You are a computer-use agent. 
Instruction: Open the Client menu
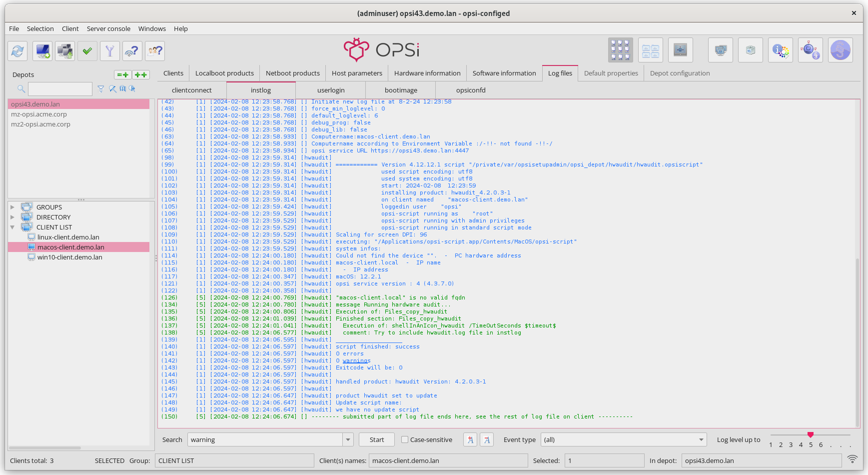tap(70, 28)
